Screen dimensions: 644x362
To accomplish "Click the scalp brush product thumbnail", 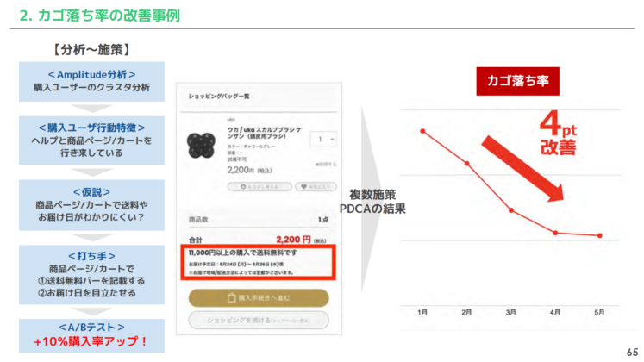I will [201, 146].
